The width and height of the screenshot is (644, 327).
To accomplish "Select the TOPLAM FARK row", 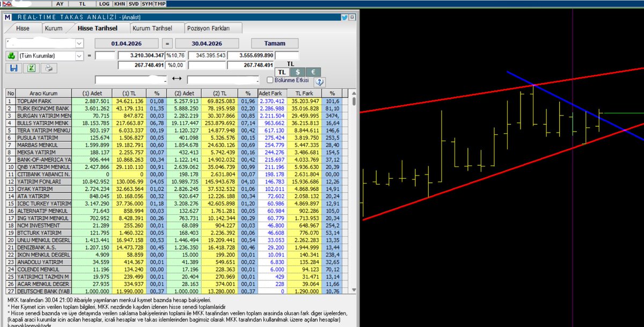I will [x=178, y=101].
